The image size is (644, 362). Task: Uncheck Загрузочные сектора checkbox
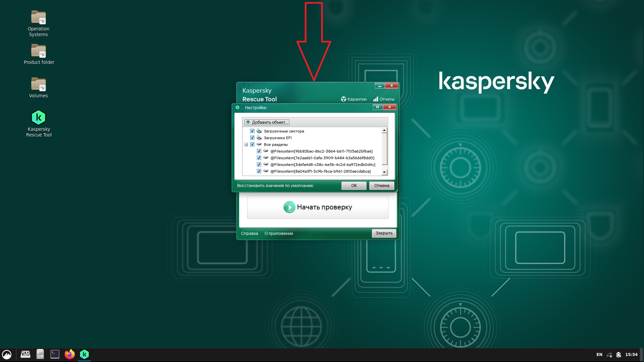[x=252, y=131]
